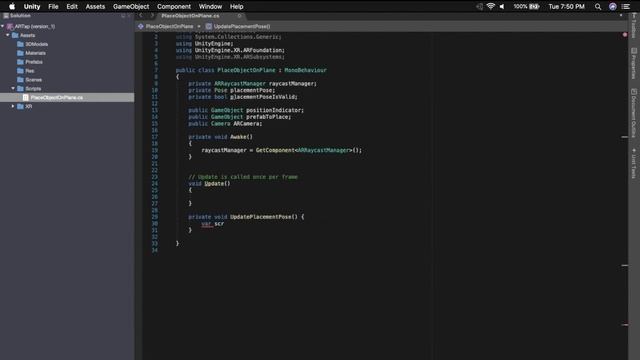Click the 'Update is called once per frame' comment
Viewport: 640px width, 360px height.
click(x=243, y=177)
